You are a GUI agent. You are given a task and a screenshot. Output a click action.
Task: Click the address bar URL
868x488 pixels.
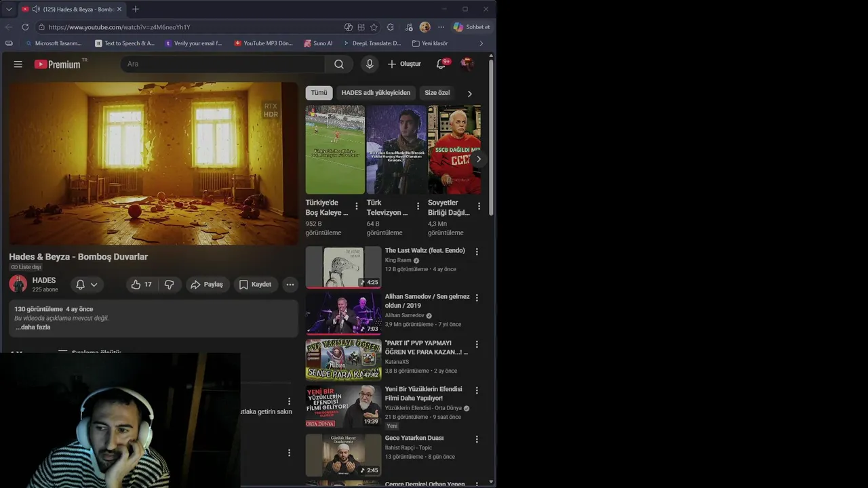(x=119, y=27)
